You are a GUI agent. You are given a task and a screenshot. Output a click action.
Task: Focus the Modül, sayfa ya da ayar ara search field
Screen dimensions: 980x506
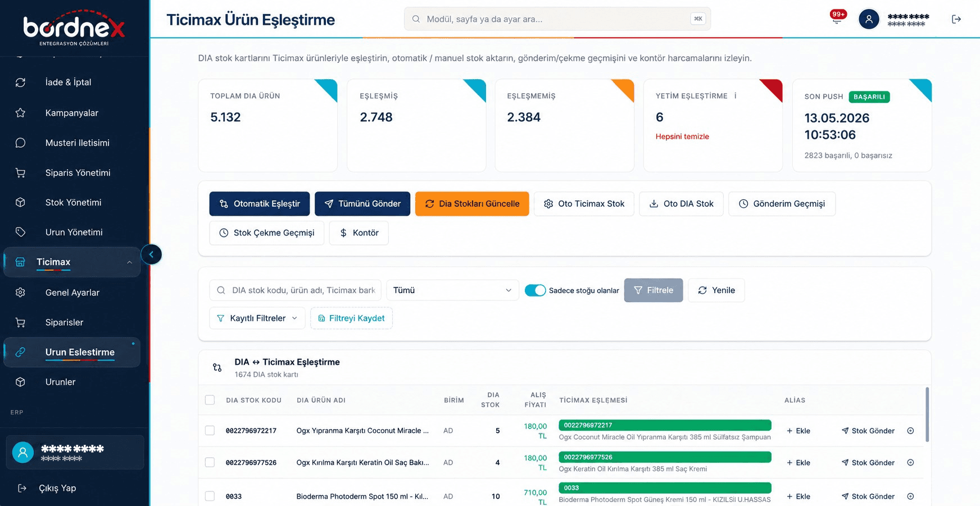pyautogui.click(x=557, y=19)
